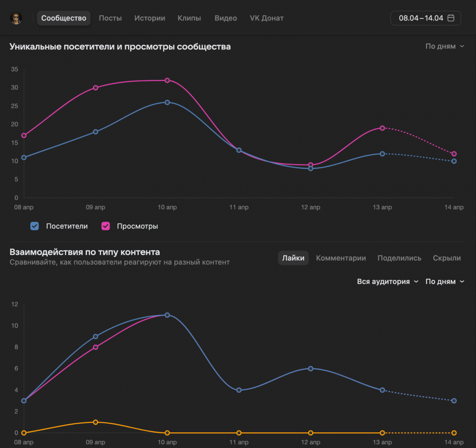Select the Комментарии interaction filter
This screenshot has height=448, width=476.
point(341,258)
